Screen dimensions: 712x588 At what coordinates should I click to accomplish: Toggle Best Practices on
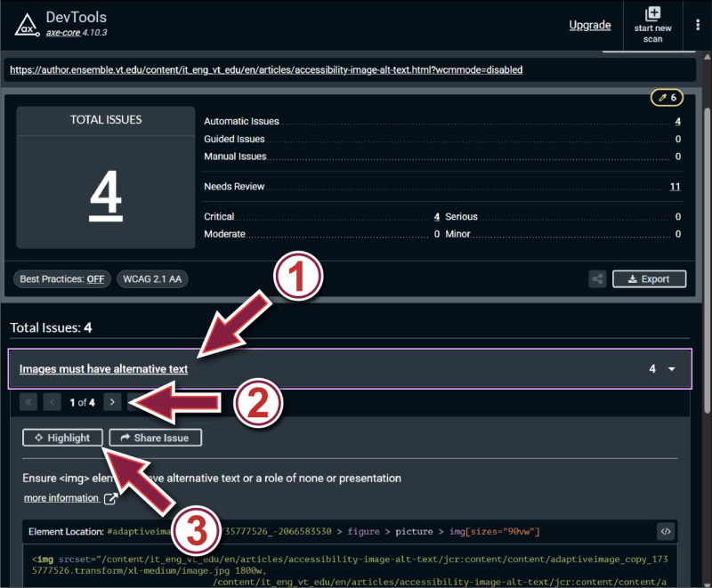pos(61,278)
